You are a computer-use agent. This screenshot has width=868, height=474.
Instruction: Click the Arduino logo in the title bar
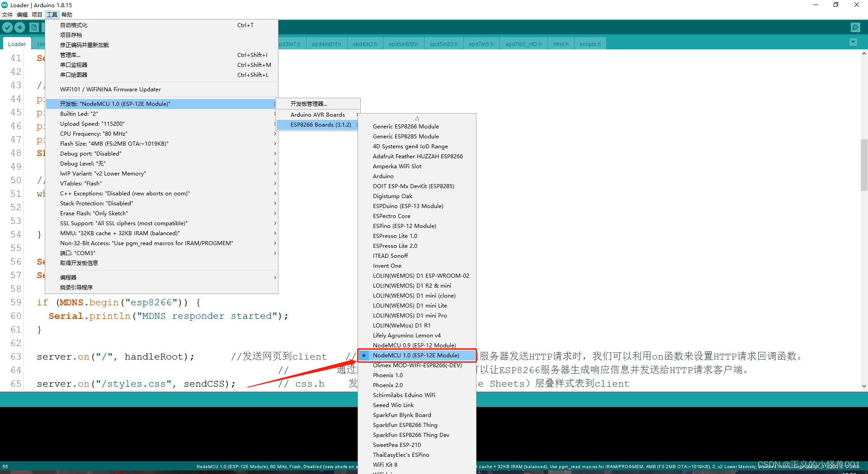click(5, 5)
